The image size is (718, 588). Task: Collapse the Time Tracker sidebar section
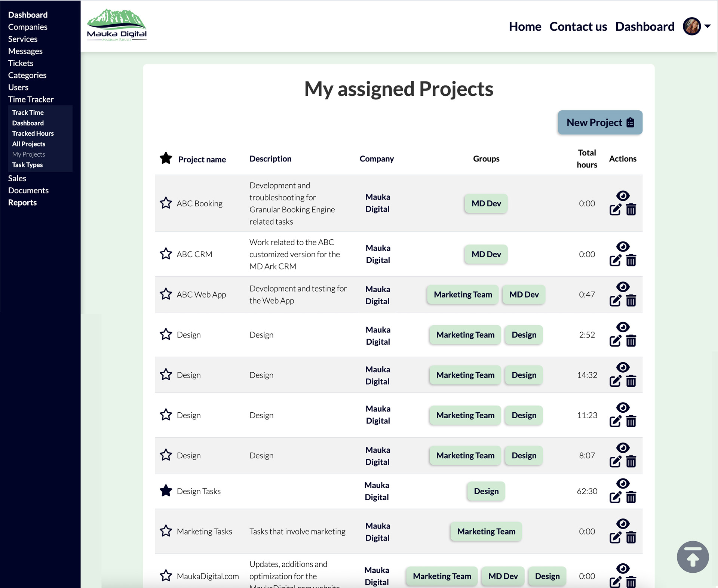pos(31,99)
